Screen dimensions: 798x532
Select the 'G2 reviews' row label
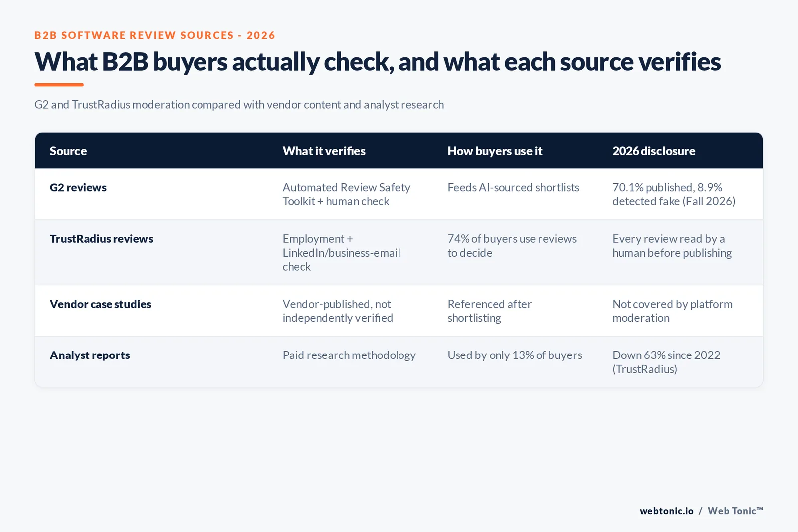pyautogui.click(x=78, y=188)
